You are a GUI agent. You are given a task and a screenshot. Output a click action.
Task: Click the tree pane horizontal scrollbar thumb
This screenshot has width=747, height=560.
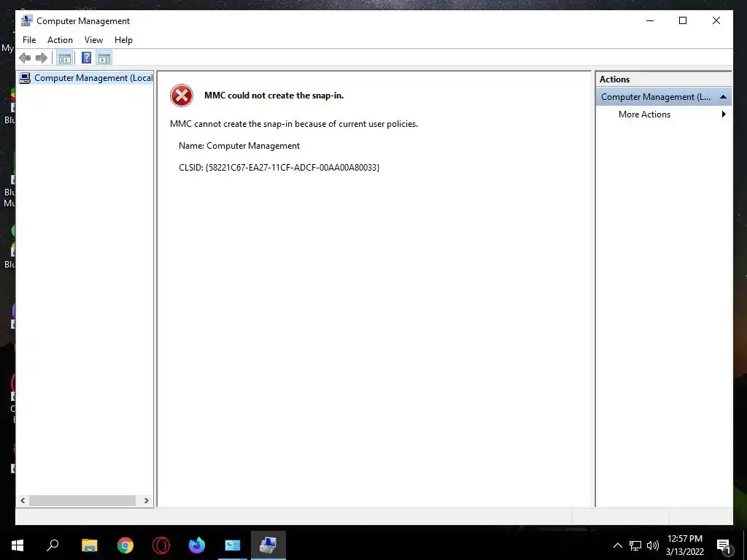pos(82,500)
